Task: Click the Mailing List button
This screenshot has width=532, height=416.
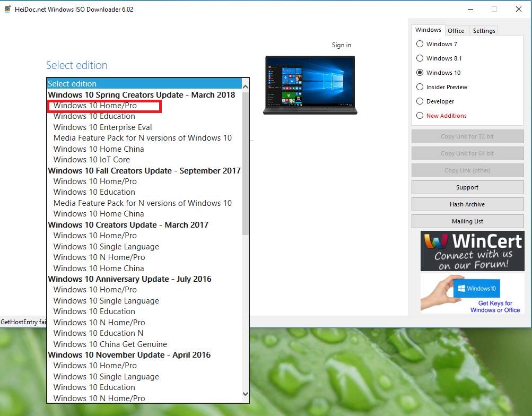Action: (x=467, y=221)
